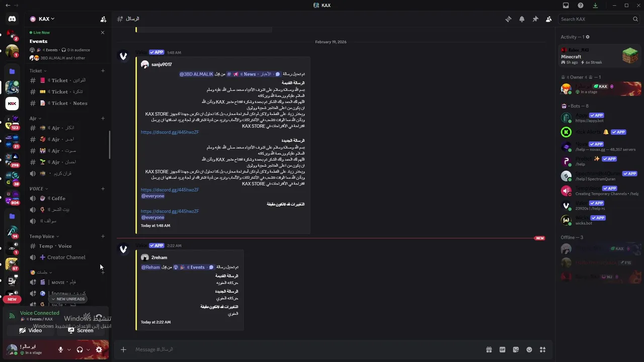Share screen with Screen button
The height and width of the screenshot is (362, 644).
pos(80,330)
